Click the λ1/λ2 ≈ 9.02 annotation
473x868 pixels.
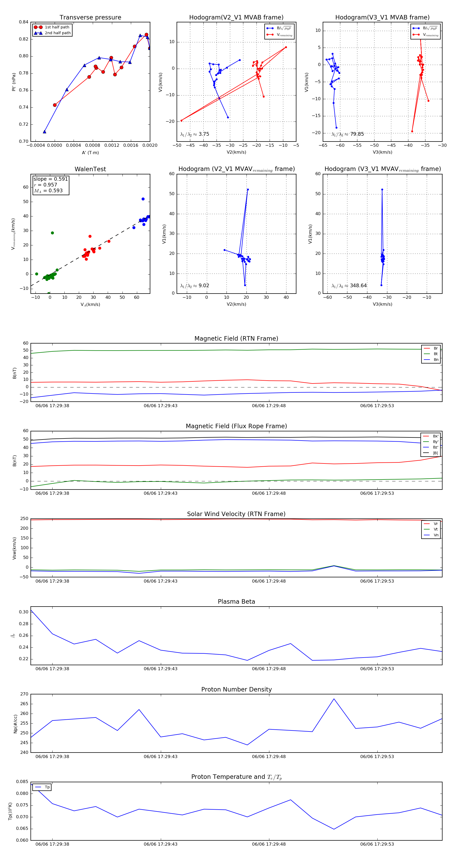click(x=194, y=286)
